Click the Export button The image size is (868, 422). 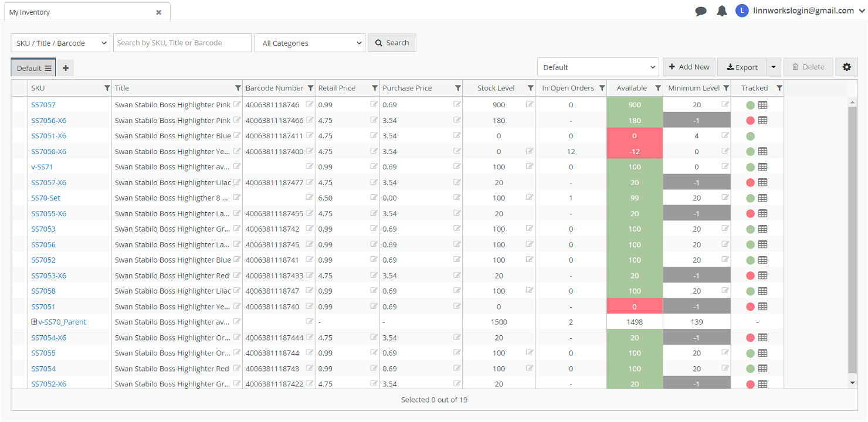point(742,67)
